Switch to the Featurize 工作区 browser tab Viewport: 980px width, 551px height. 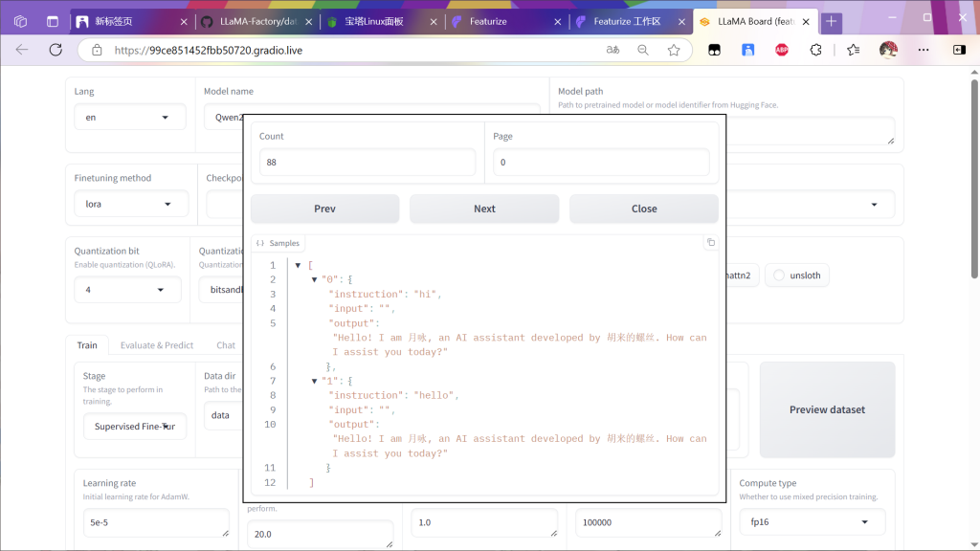pyautogui.click(x=631, y=22)
